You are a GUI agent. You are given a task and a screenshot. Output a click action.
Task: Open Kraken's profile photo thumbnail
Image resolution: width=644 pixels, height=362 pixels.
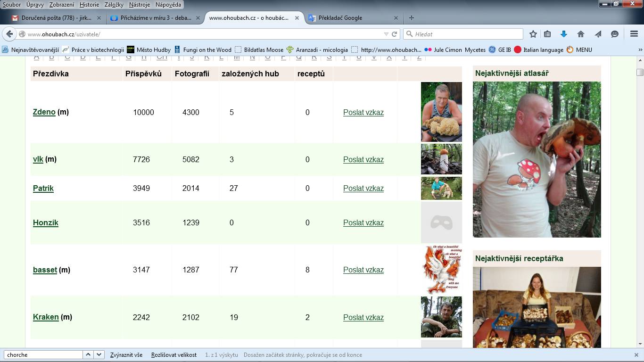click(441, 317)
